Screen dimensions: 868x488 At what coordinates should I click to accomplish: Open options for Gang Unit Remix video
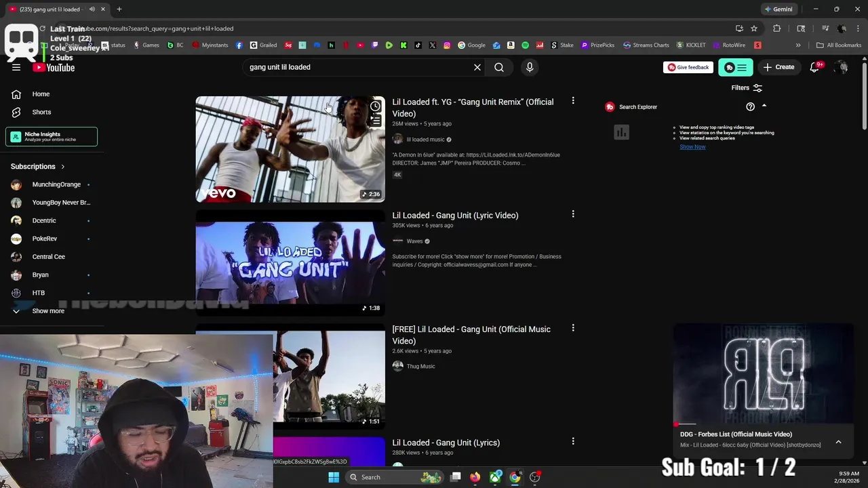point(573,101)
